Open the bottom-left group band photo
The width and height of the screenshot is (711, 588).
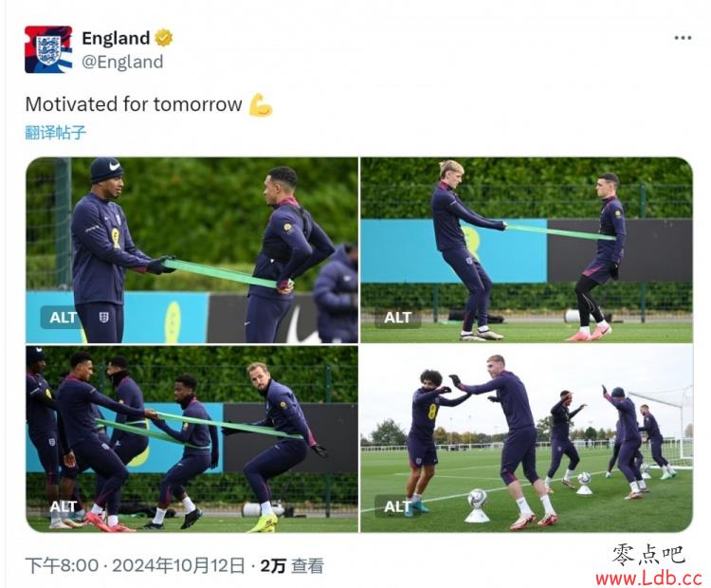pyautogui.click(x=192, y=439)
